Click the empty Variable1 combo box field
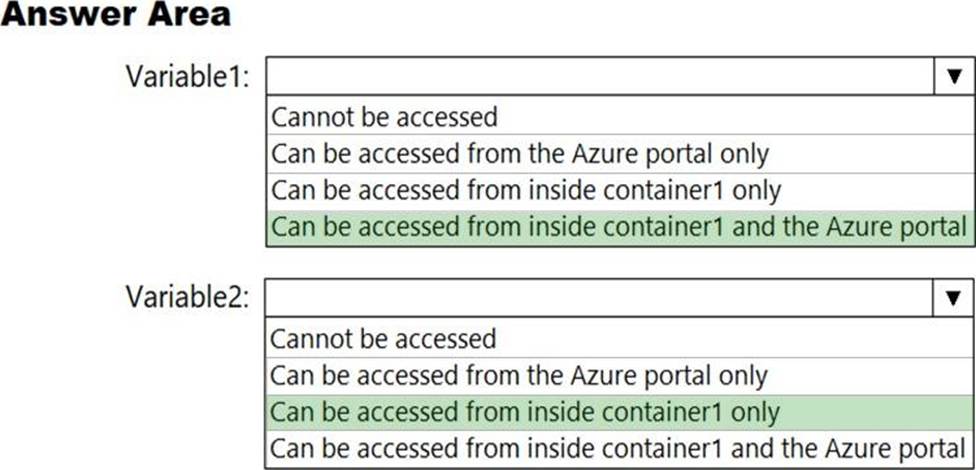This screenshot has width=976, height=470. click(x=600, y=76)
